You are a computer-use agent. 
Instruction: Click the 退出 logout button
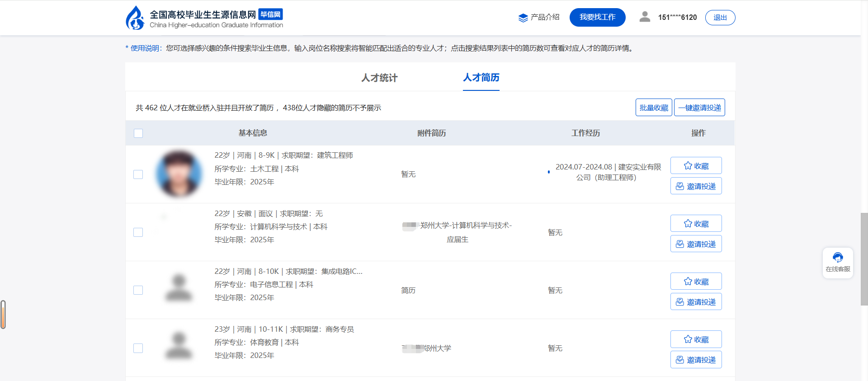pos(720,18)
